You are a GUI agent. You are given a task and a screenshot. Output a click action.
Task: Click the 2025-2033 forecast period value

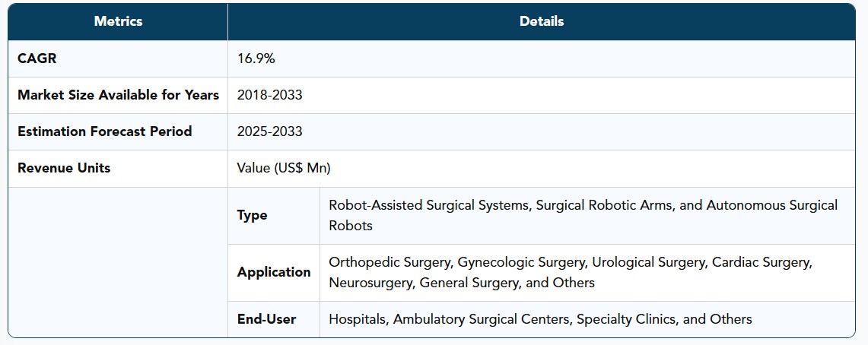[269, 131]
